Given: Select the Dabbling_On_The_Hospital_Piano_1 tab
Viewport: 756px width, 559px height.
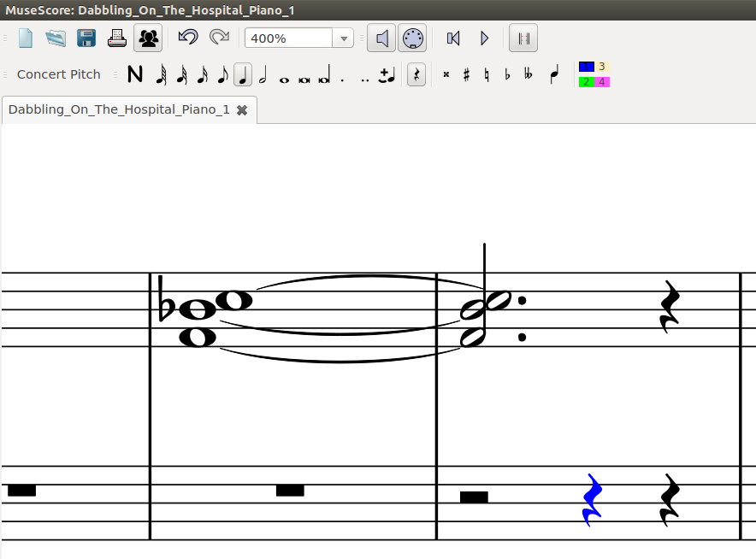Looking at the screenshot, I should click(x=120, y=109).
